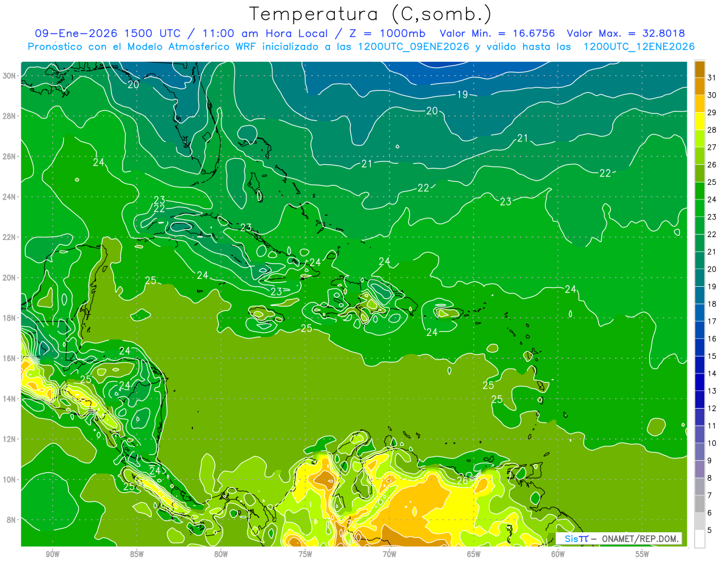Click the legend scale label '11'
728x562 pixels.
[x=712, y=426]
